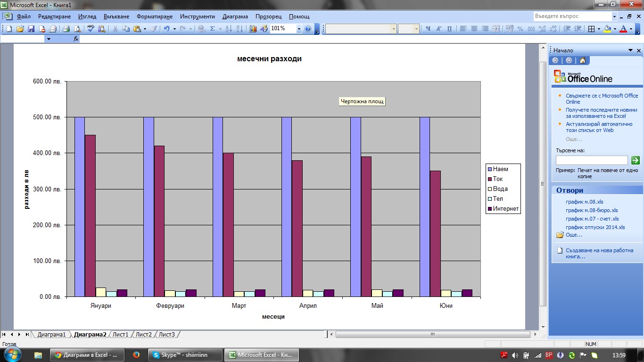644x362 pixels.
Task: Open the Редактиране menu
Action: 54,16
